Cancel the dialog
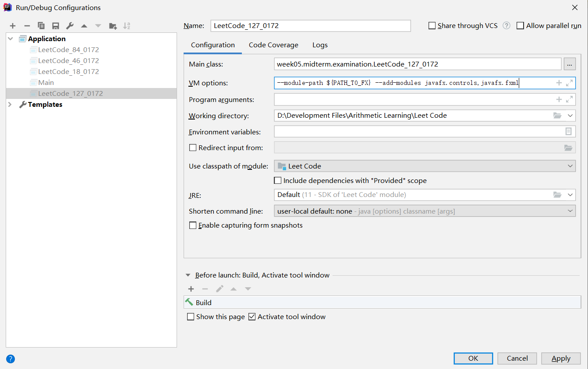The width and height of the screenshot is (588, 369). tap(517, 358)
